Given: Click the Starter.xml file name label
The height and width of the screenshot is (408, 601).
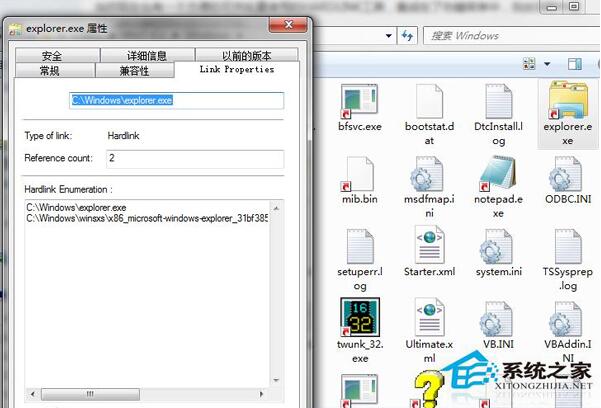Looking at the screenshot, I should click(x=429, y=272).
